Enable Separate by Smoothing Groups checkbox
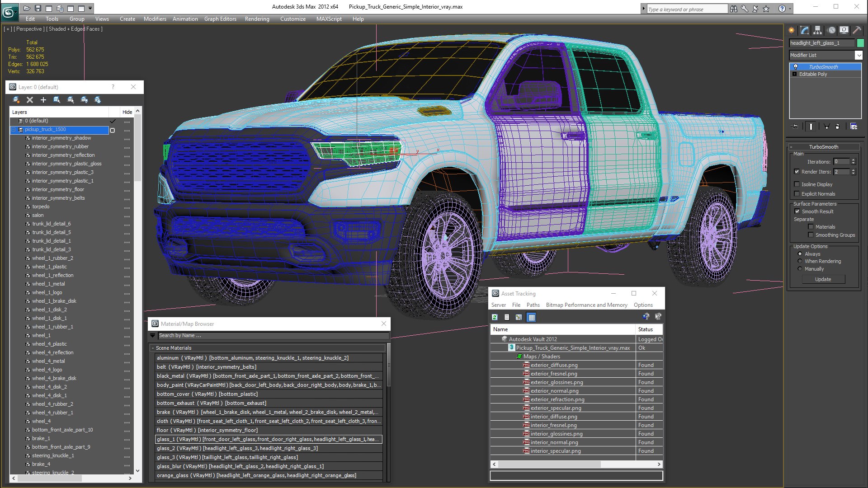The image size is (868, 488). point(811,235)
